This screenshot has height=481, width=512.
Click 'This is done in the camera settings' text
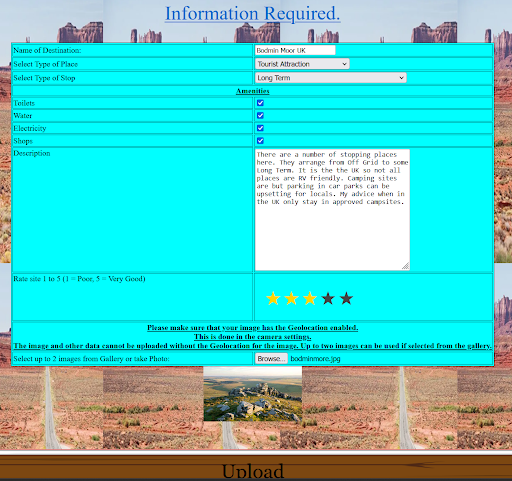253,337
